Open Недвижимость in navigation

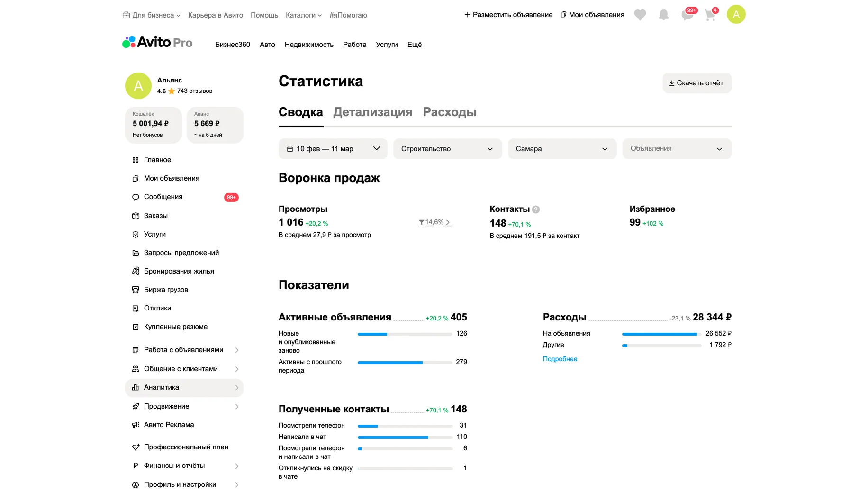[309, 45]
